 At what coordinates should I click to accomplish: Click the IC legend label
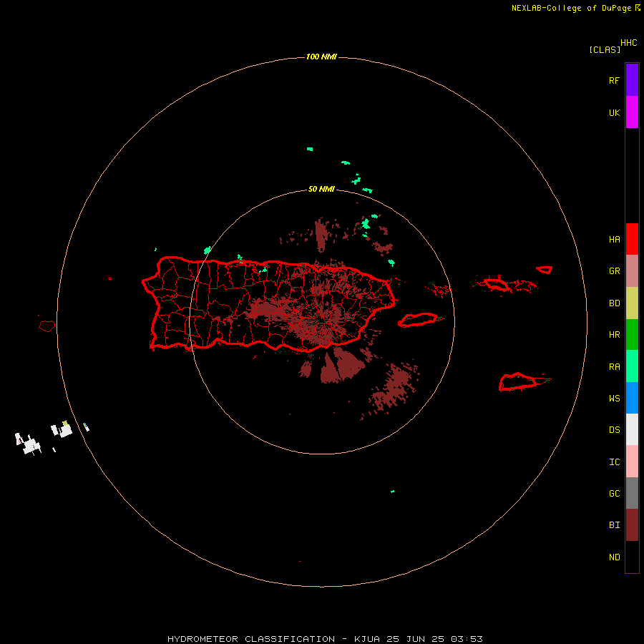(614, 462)
